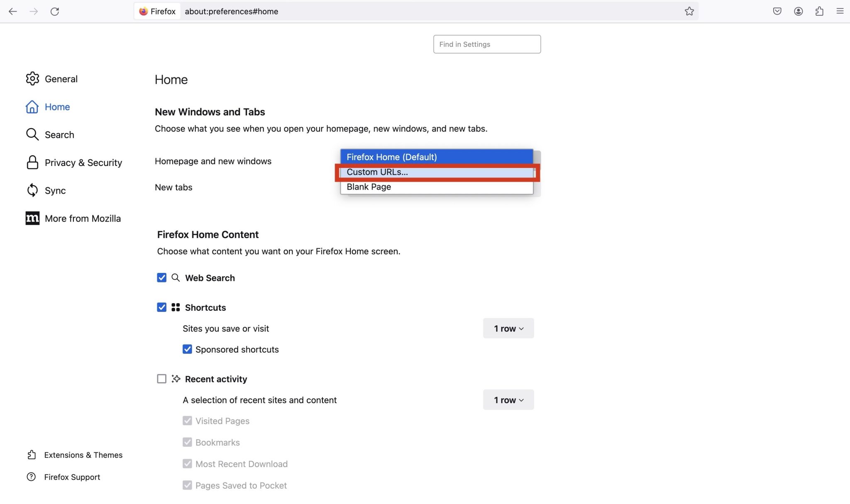Screen dimensions: 850x504
Task: Enable the Recent activity checkbox
Action: point(161,379)
